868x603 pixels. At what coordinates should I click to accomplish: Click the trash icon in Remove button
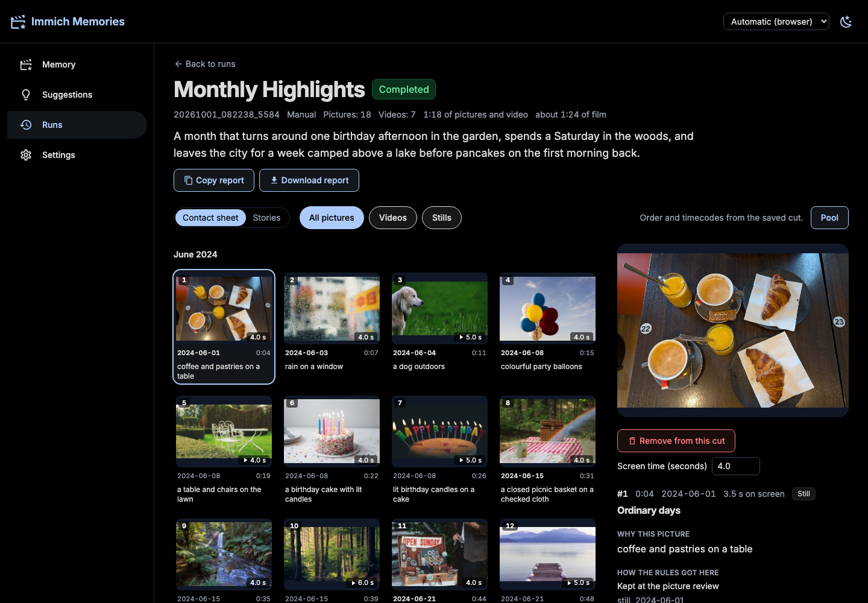tap(632, 441)
